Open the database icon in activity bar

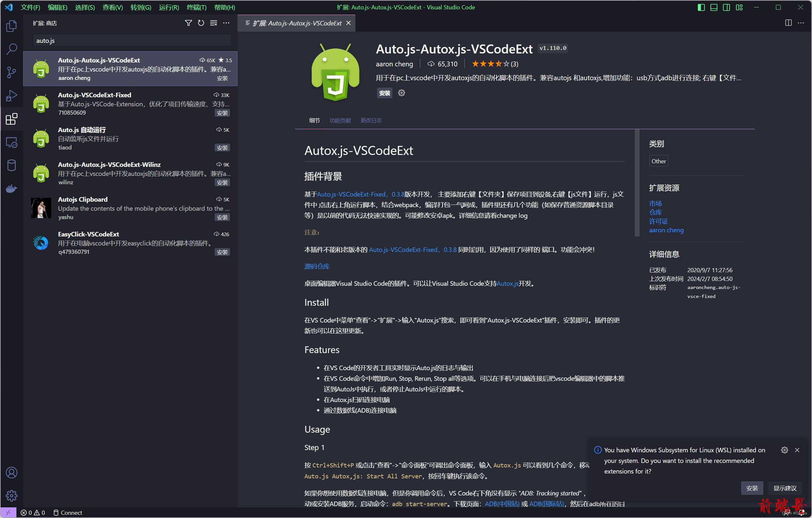(12, 166)
